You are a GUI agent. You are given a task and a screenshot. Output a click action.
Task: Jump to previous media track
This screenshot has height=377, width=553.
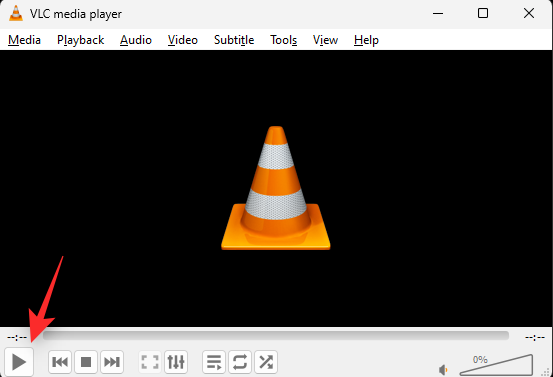point(60,362)
